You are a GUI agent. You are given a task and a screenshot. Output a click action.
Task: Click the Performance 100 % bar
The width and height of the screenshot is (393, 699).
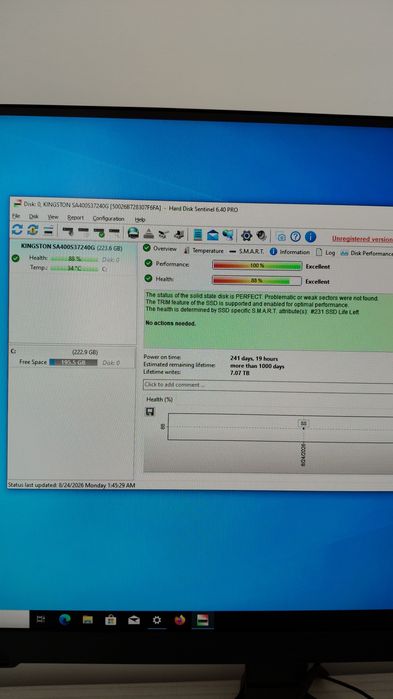pos(257,265)
